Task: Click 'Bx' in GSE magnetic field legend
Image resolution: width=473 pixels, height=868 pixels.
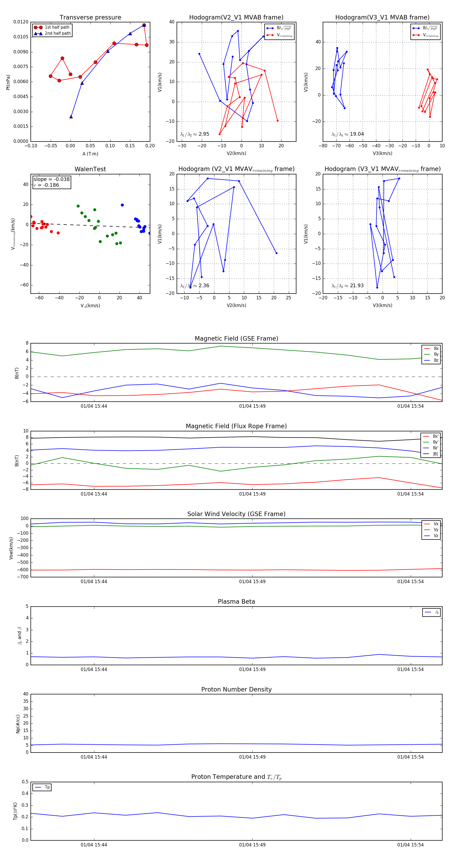Action: tap(431, 349)
